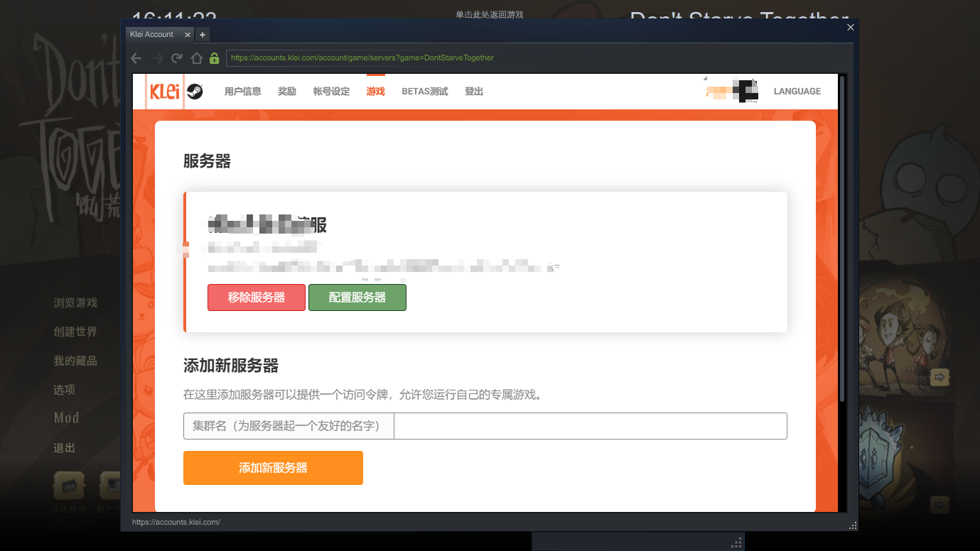Screen dimensions: 980x551
Task: Select Mod in game menu
Action: click(66, 418)
